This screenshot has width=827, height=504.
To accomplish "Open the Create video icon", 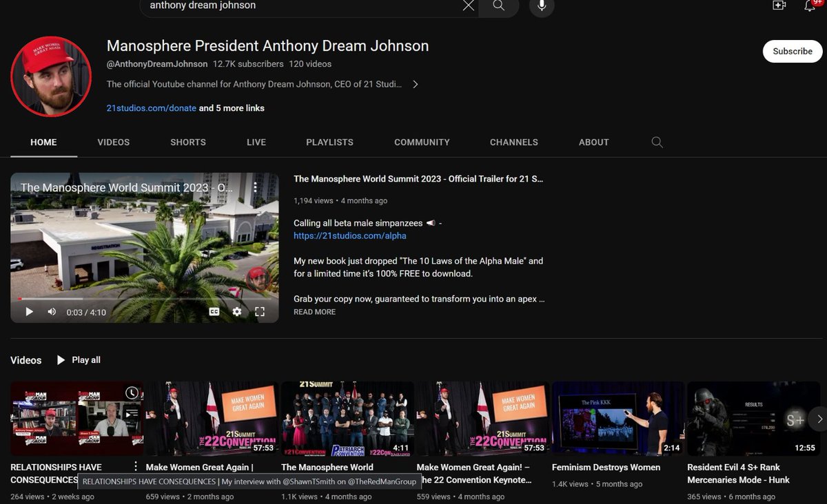I will click(779, 5).
